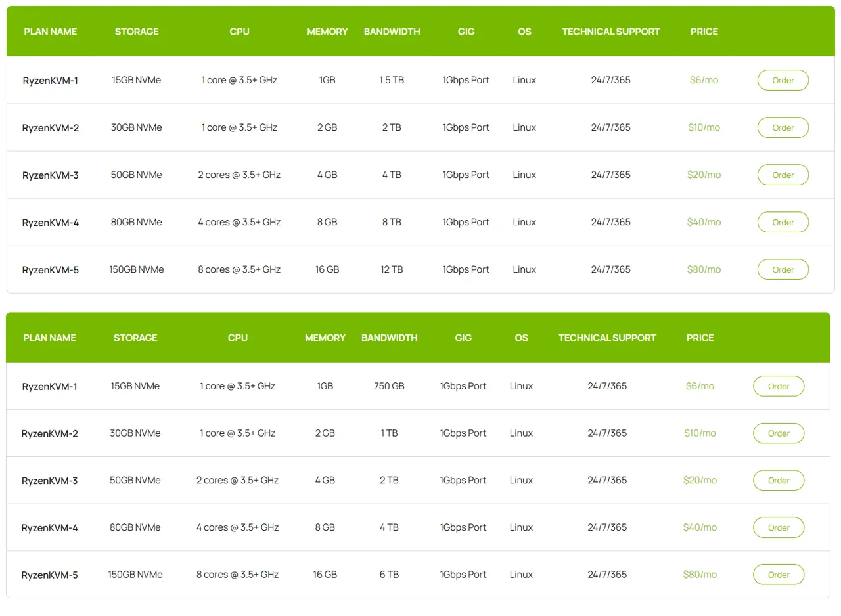Click RyzenKVM-1 plan name in 750 GB row
The height and width of the screenshot is (616, 841).
tap(49, 387)
